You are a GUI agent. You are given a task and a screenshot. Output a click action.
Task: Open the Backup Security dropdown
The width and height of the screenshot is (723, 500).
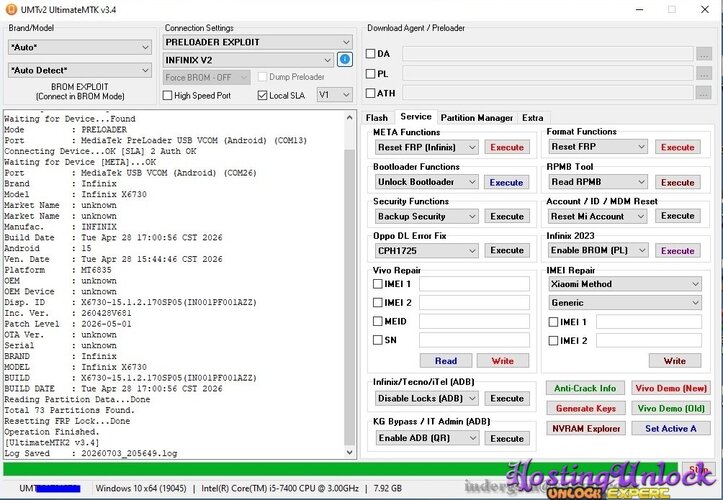[427, 216]
